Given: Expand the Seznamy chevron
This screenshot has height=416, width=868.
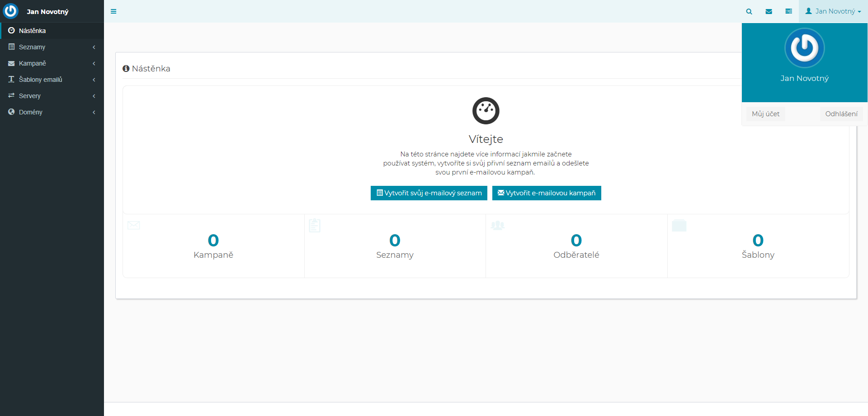Looking at the screenshot, I should click(94, 47).
